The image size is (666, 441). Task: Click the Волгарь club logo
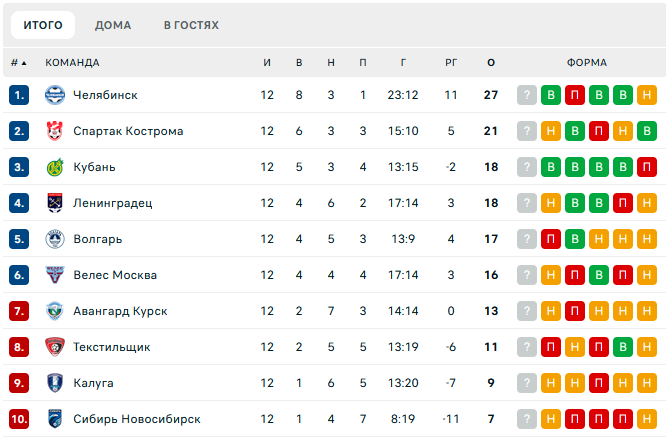click(x=55, y=239)
